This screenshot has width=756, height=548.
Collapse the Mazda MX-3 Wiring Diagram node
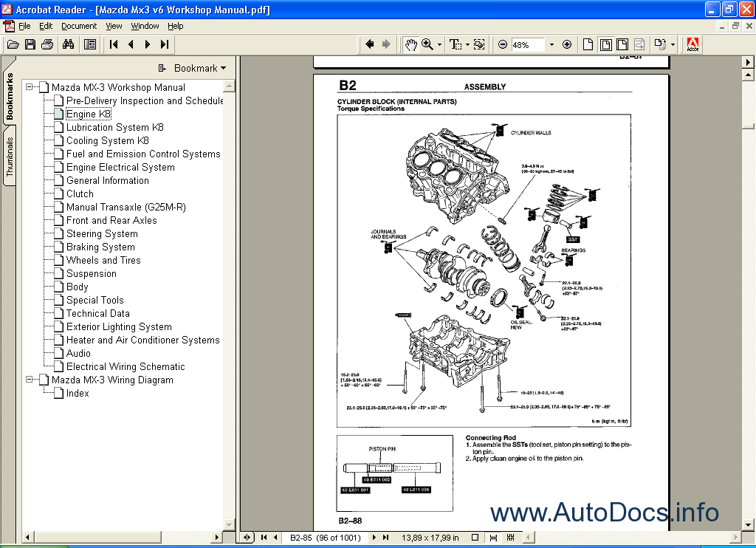tap(30, 379)
